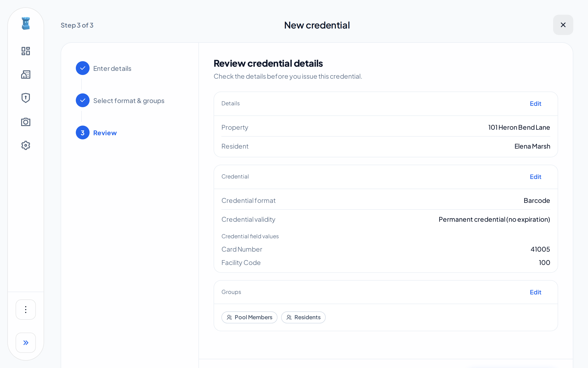The height and width of the screenshot is (368, 588).
Task: Click the Credential field values label
Action: (x=250, y=236)
